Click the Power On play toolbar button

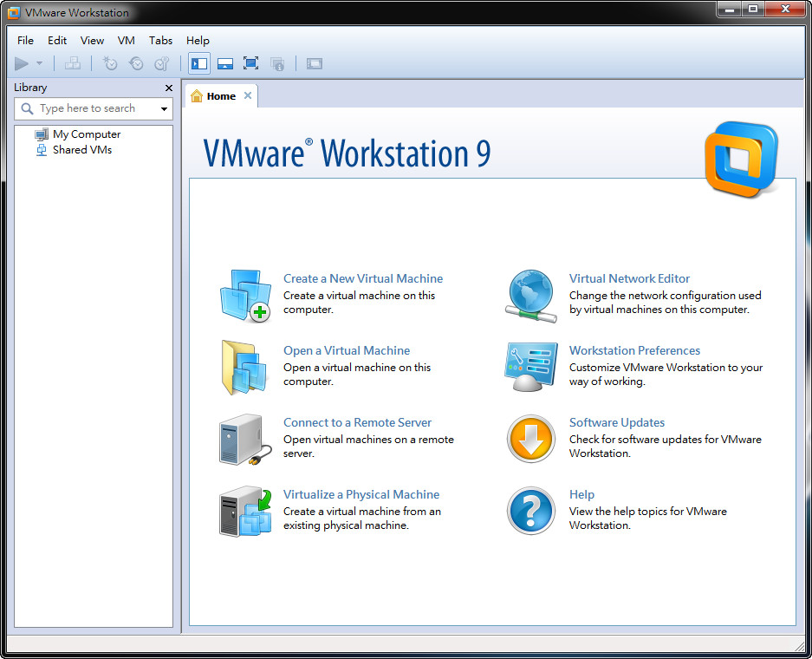pyautogui.click(x=22, y=63)
